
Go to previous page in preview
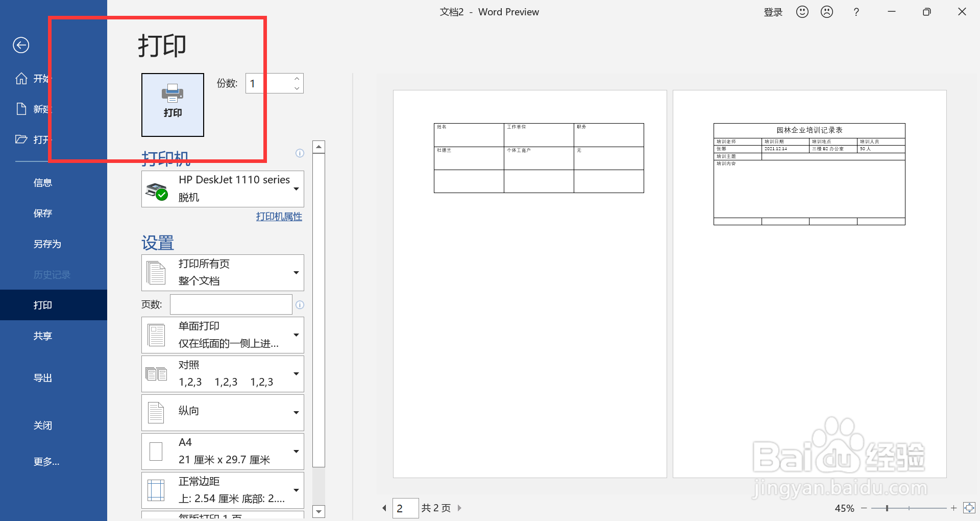click(384, 508)
